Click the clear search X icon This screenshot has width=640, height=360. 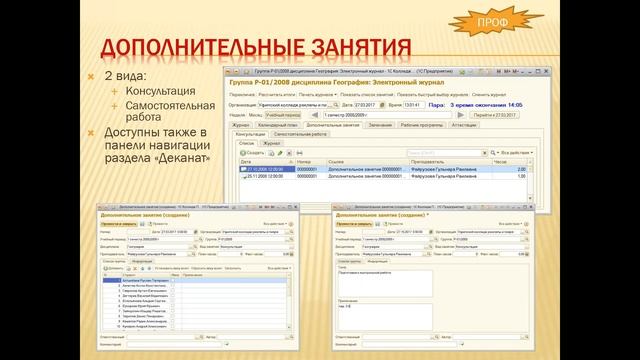tap(484, 153)
